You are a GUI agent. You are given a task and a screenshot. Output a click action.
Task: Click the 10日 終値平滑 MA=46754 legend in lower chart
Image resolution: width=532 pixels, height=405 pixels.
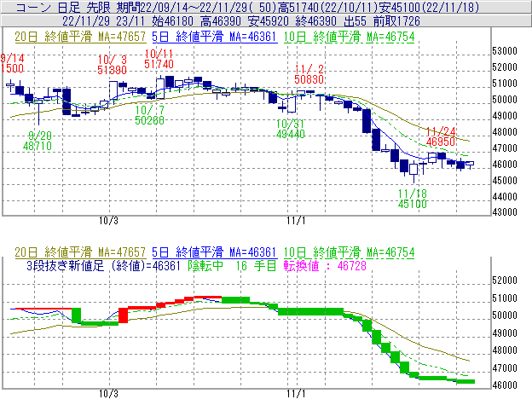point(350,252)
